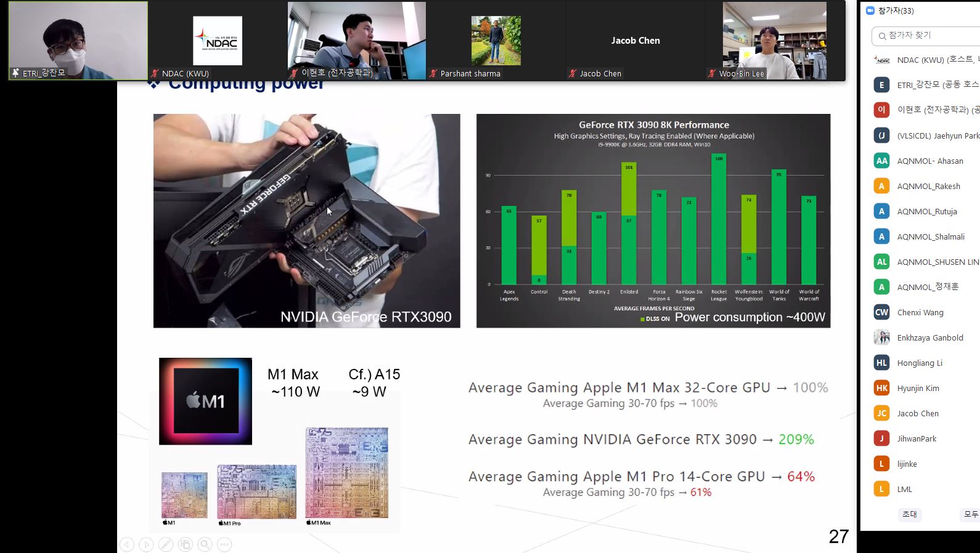Click the slide number 27

[x=839, y=536]
